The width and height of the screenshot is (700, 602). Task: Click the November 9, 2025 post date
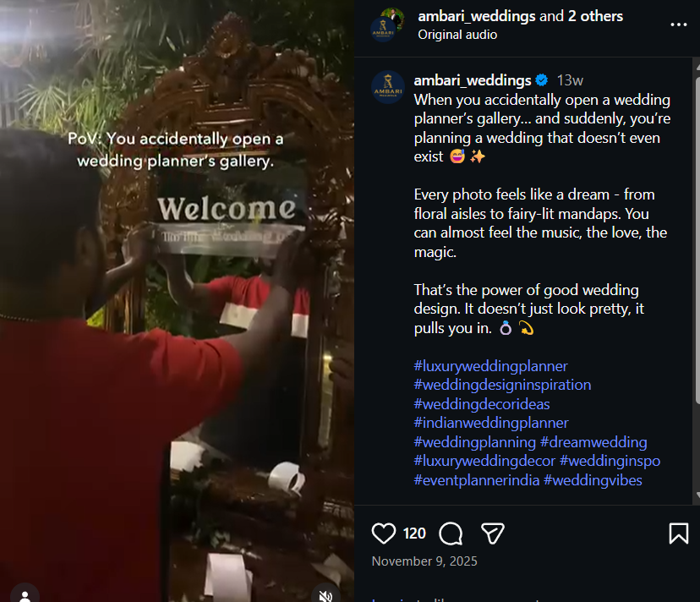coord(424,561)
